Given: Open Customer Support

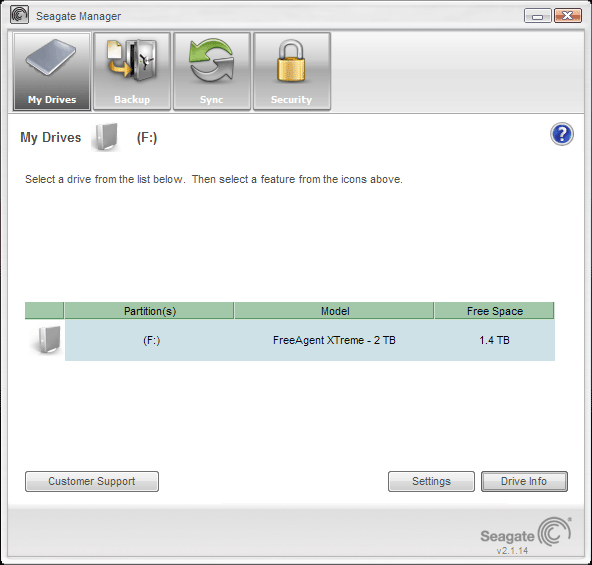Looking at the screenshot, I should (92, 481).
